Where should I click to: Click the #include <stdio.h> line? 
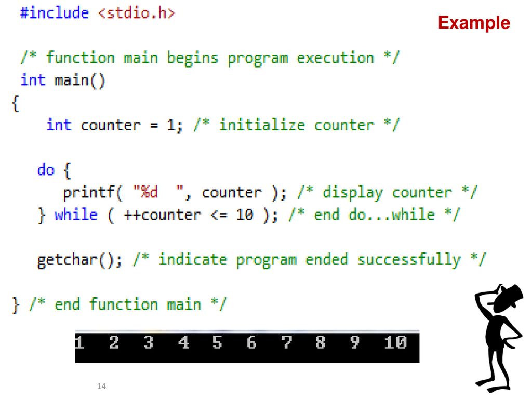(97, 13)
